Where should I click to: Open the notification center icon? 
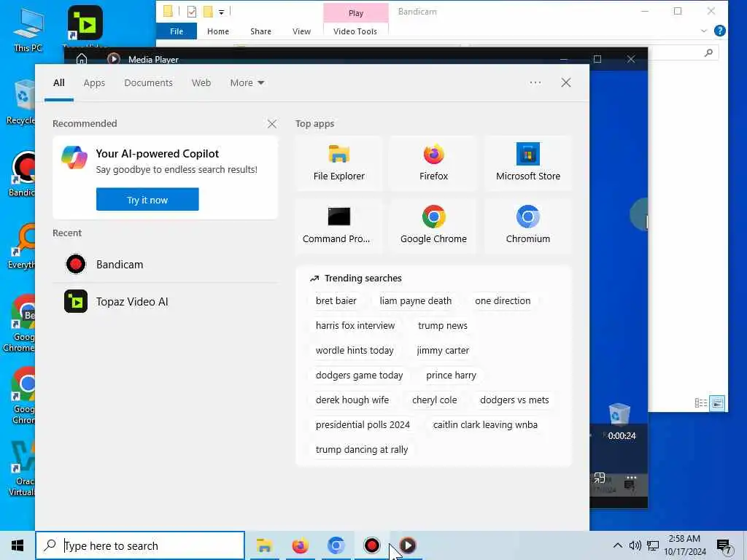724,547
